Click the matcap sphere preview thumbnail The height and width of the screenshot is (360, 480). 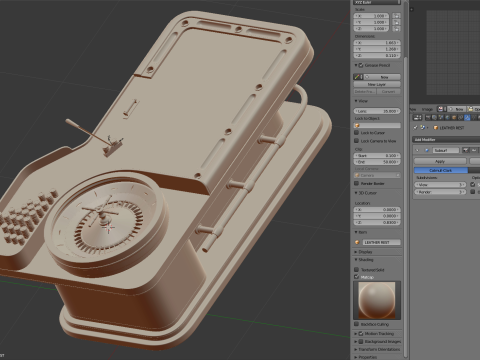(x=377, y=300)
